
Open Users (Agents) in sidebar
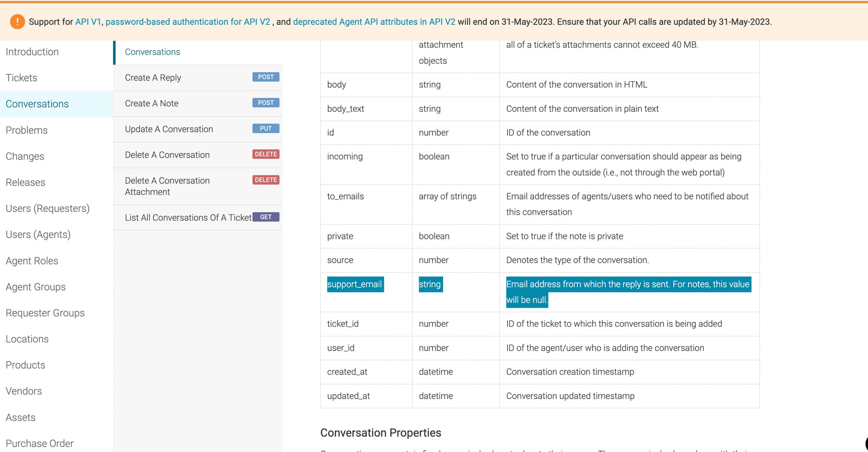coord(38,235)
